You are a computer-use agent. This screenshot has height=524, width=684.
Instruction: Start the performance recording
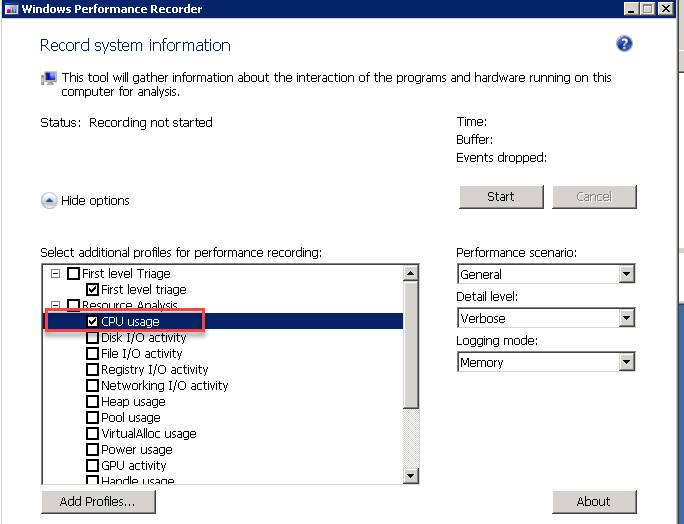(x=501, y=197)
